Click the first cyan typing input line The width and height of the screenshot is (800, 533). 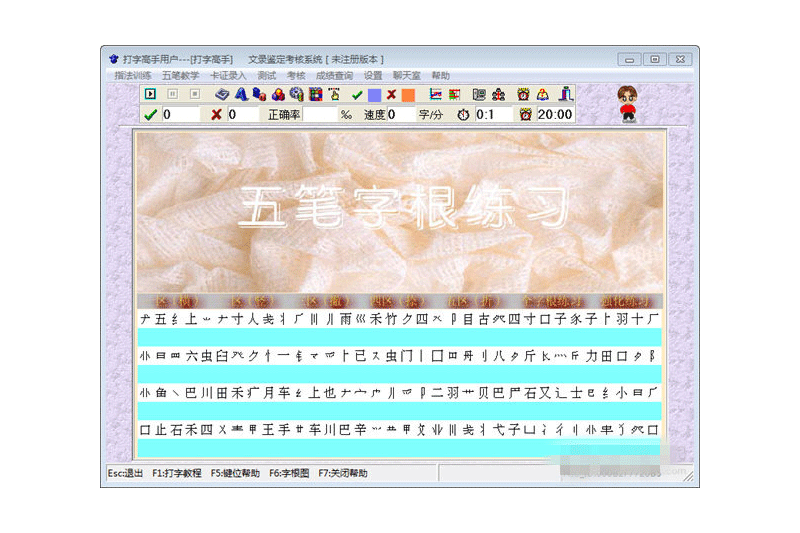(399, 337)
